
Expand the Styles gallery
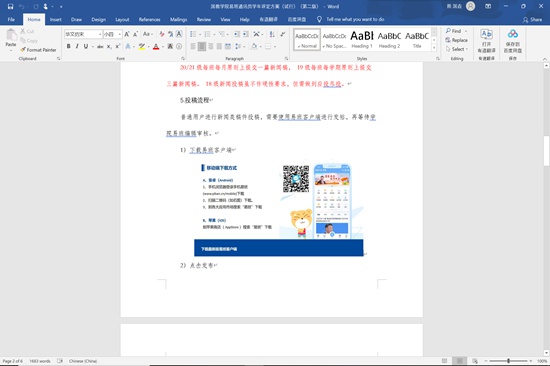(x=434, y=48)
